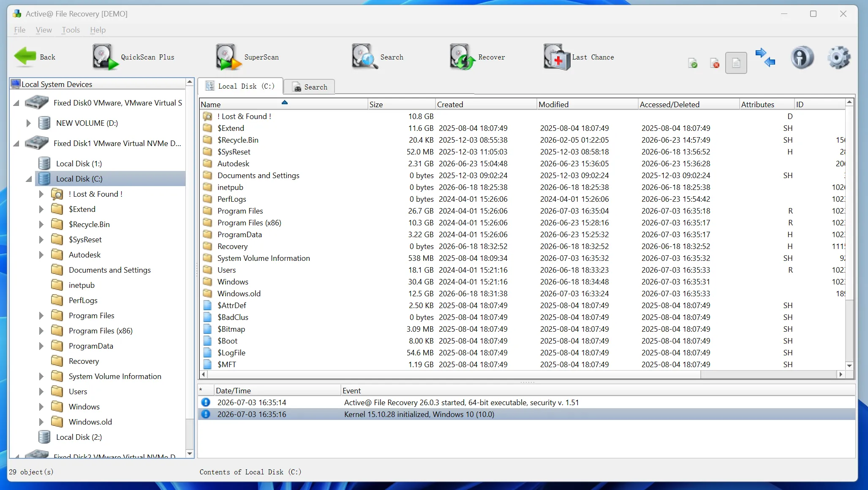
Task: Click Local System Devices computer icon
Action: pos(16,84)
